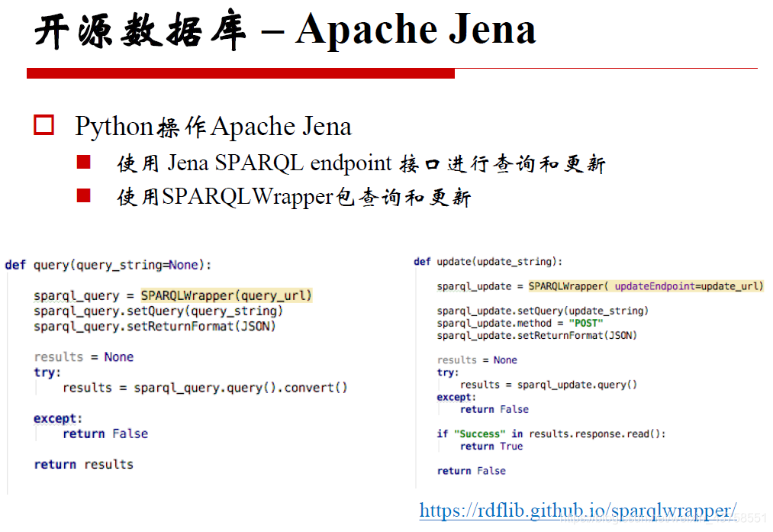Image resolution: width=773 pixels, height=532 pixels.
Task: Click 'except:' keyword in left code block
Action: pyautogui.click(x=58, y=418)
